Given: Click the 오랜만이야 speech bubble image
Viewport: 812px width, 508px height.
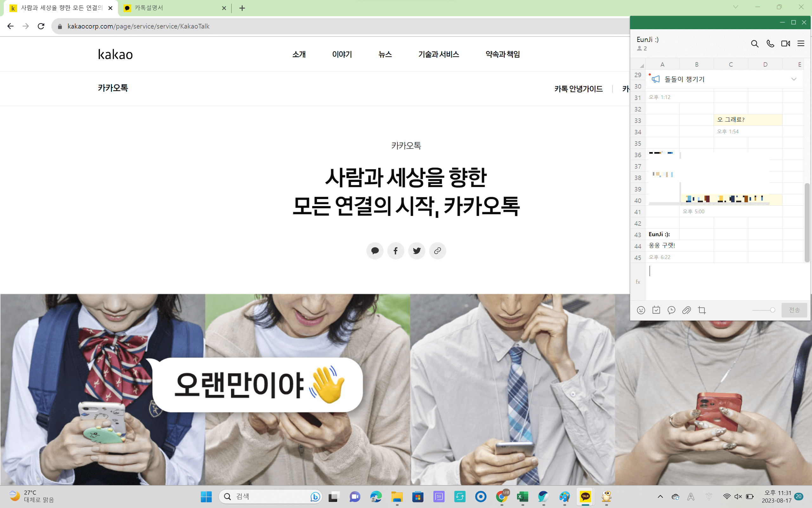Looking at the screenshot, I should [258, 385].
